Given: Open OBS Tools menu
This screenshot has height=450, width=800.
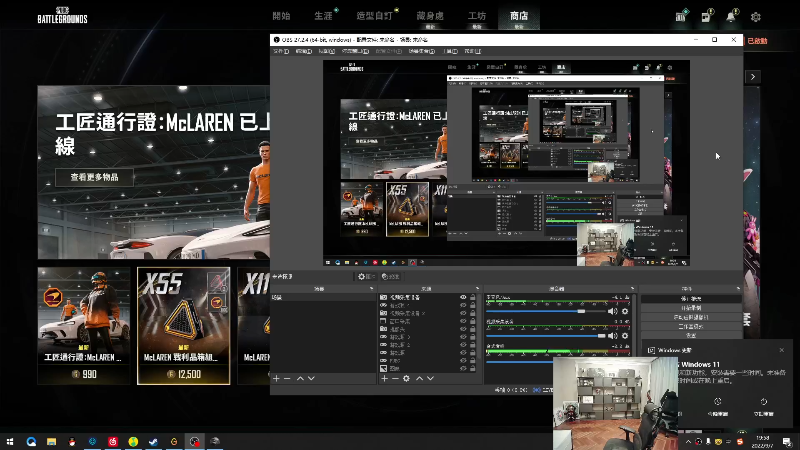Looking at the screenshot, I should (x=450, y=51).
